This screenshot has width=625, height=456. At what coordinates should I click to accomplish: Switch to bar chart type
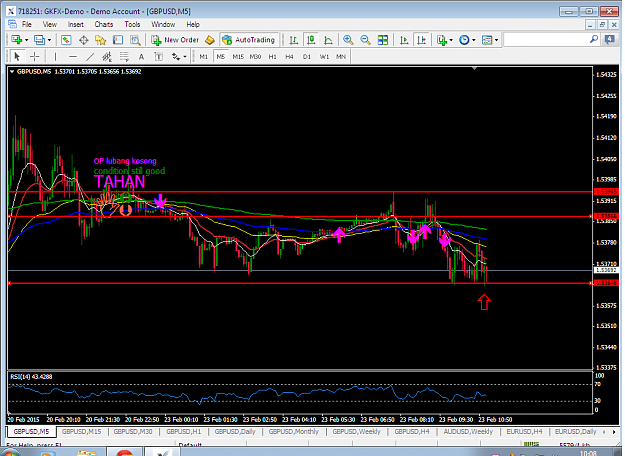coord(294,40)
